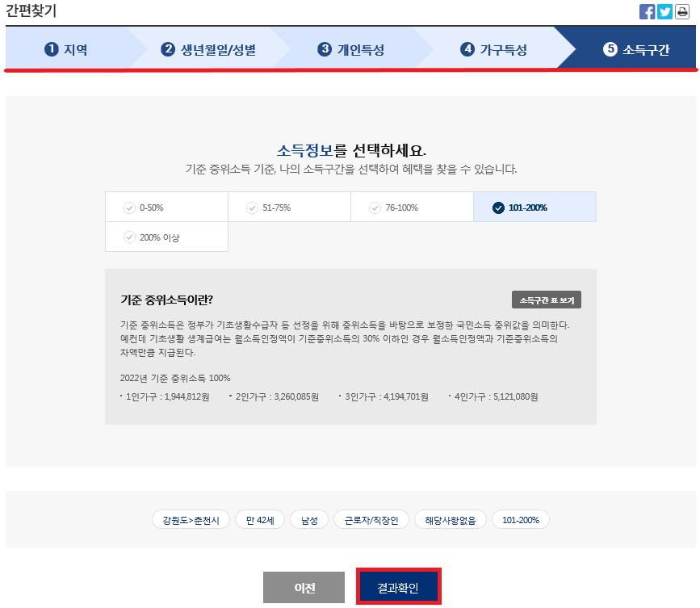Click the 이전 button
The height and width of the screenshot is (608, 700).
pyautogui.click(x=304, y=588)
